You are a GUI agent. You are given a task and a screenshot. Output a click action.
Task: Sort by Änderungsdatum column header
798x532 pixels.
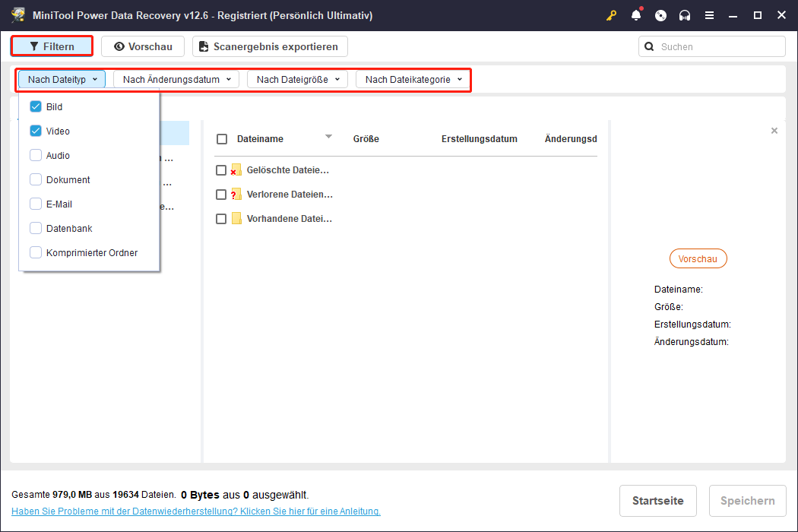point(571,139)
